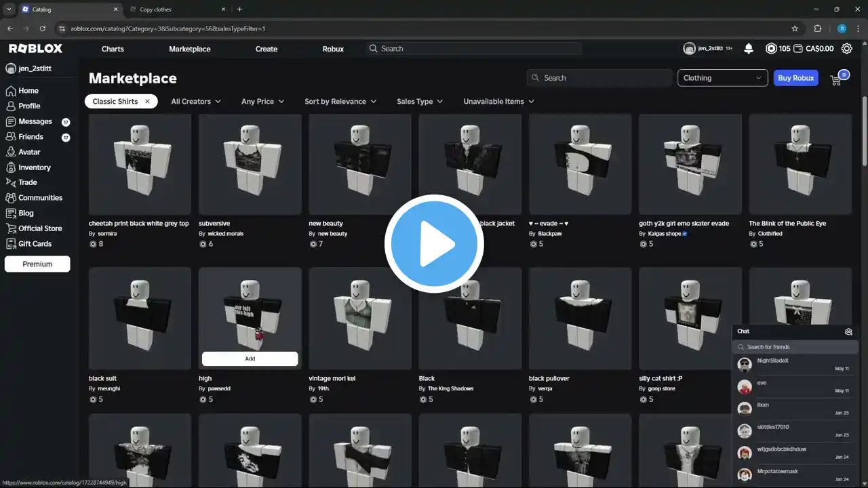Switch to the Copy clothes tab
Screen dimensions: 868x488
click(176, 9)
